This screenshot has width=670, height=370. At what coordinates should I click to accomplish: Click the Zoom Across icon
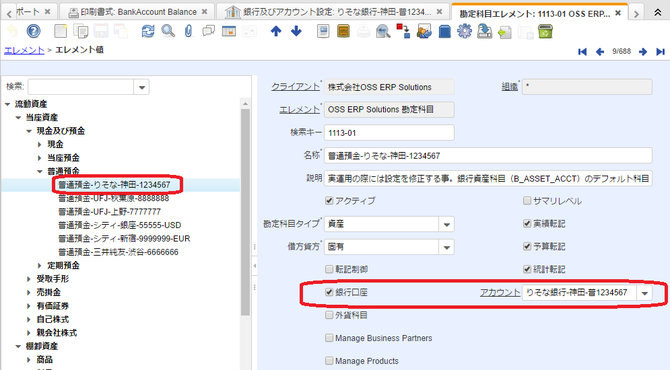point(383,31)
